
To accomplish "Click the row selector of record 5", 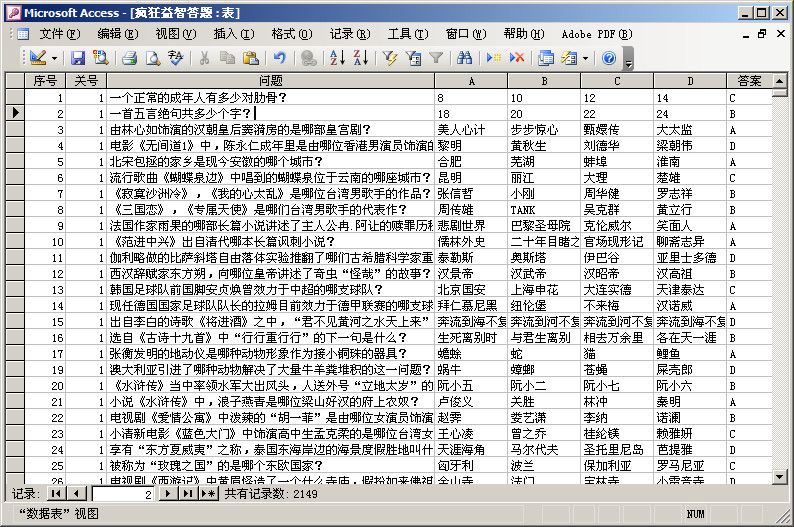I will click(15, 161).
